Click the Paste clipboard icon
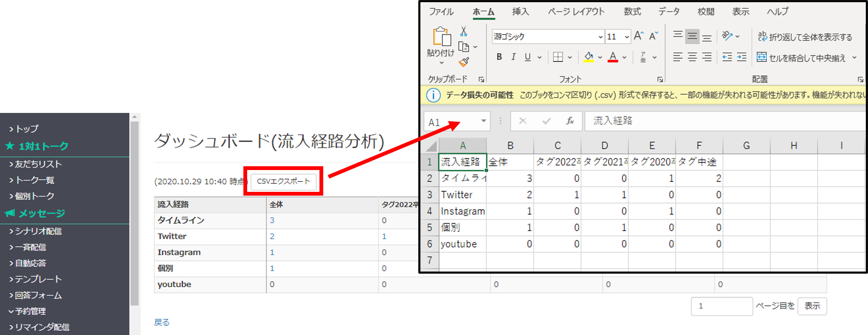The image size is (868, 335). tap(441, 37)
